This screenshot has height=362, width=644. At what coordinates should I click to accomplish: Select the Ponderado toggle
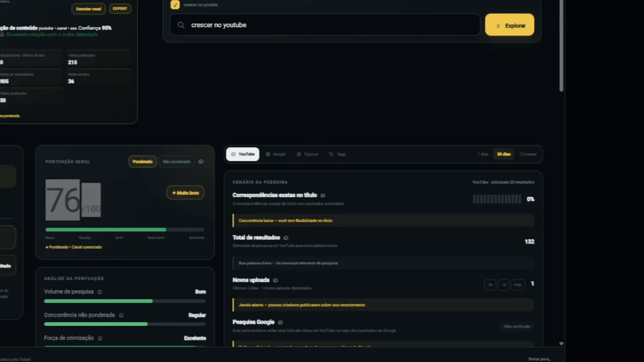click(x=143, y=162)
